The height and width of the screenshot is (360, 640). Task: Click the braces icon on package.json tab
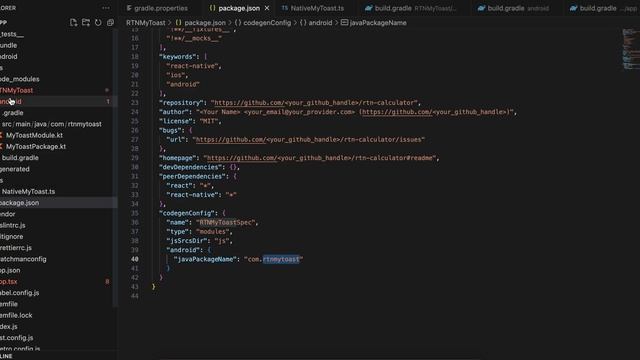pyautogui.click(x=212, y=8)
